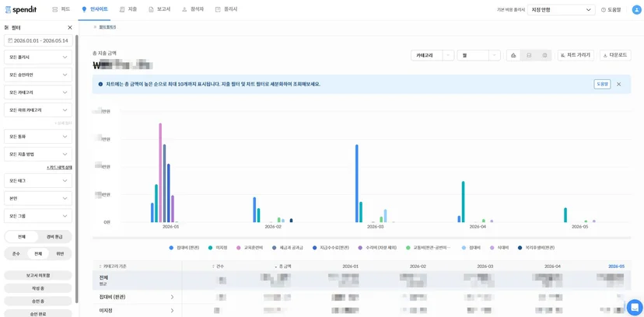Switch to the 지출 tab

tap(128, 9)
